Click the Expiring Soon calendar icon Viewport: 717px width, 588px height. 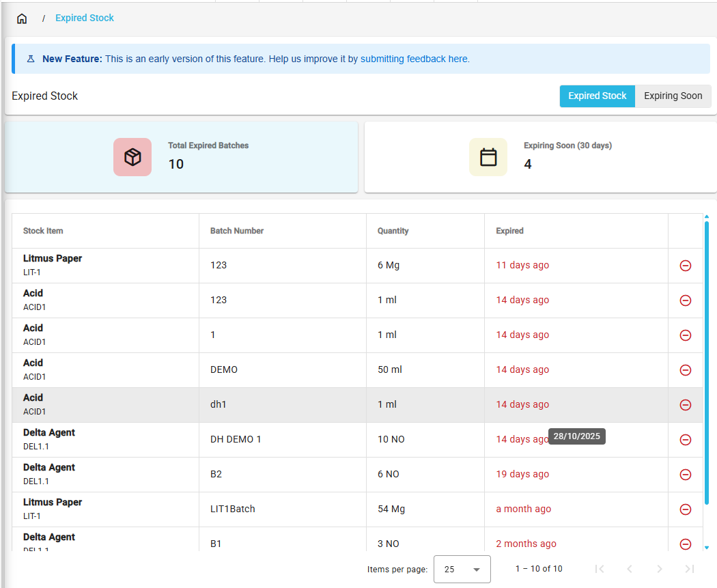point(488,157)
